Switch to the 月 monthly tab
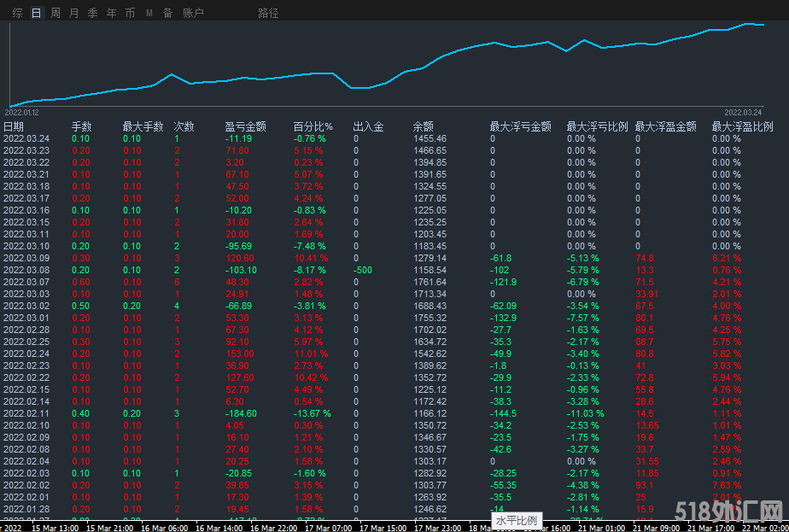The height and width of the screenshot is (532, 789). pos(73,13)
